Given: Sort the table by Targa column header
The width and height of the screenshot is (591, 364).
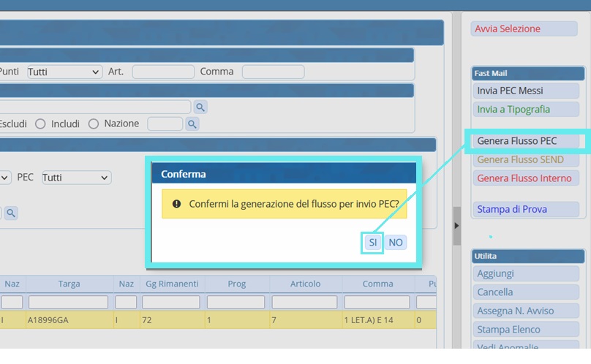Looking at the screenshot, I should point(69,284).
